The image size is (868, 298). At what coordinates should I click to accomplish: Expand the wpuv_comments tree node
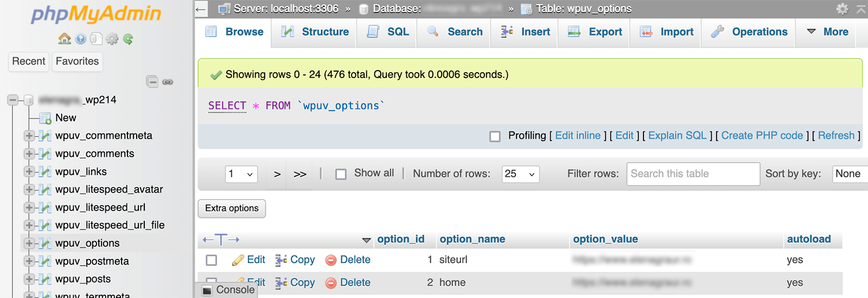[29, 154]
